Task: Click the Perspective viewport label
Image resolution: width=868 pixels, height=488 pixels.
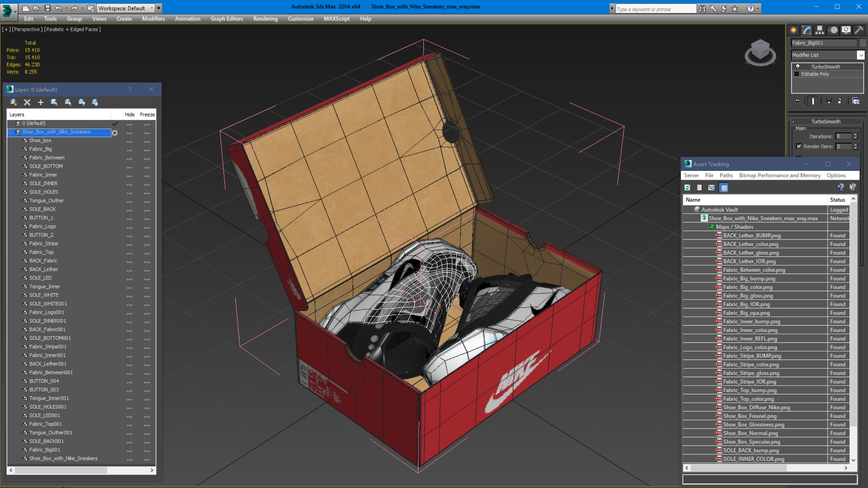Action: coord(27,29)
